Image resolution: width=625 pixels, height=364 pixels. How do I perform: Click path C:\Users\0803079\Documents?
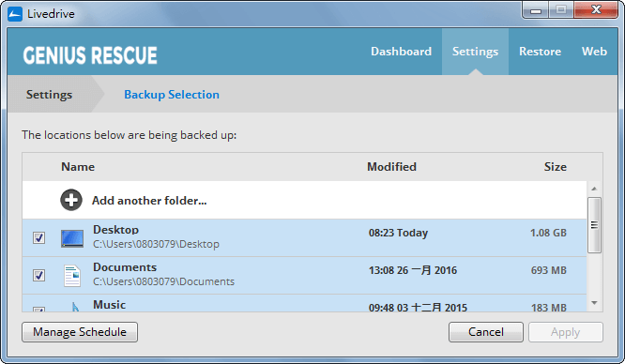[163, 281]
